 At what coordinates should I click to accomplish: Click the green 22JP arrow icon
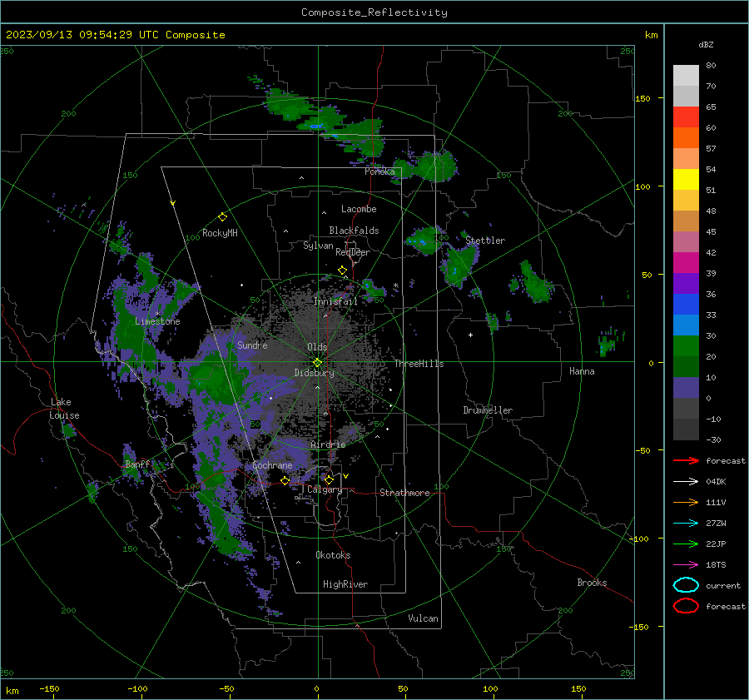[x=686, y=544]
